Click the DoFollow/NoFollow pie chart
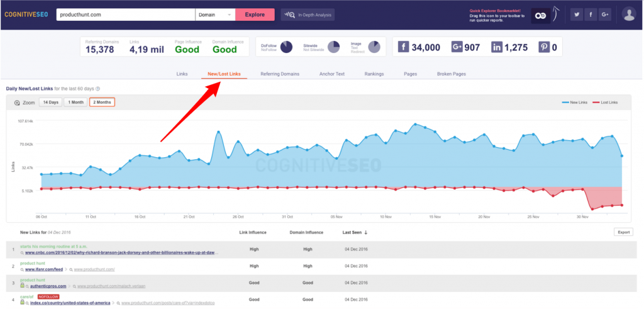 286,47
